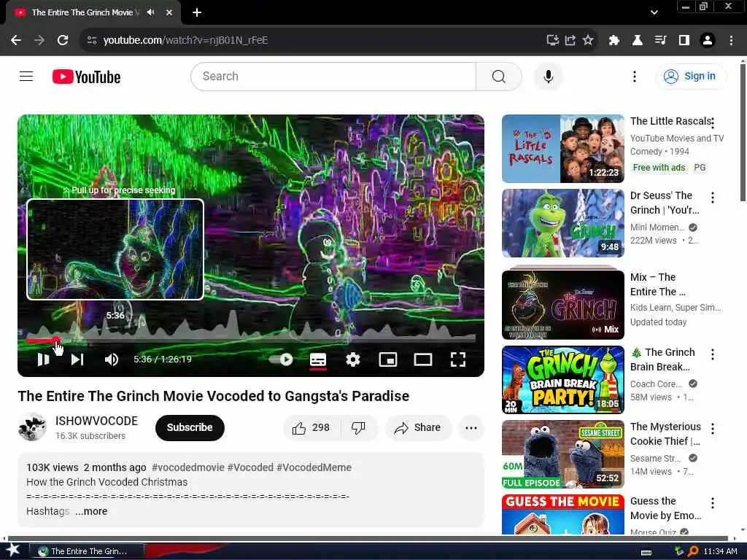Open the #Vocoded hashtag link
This screenshot has height=560, width=747.
tap(250, 467)
